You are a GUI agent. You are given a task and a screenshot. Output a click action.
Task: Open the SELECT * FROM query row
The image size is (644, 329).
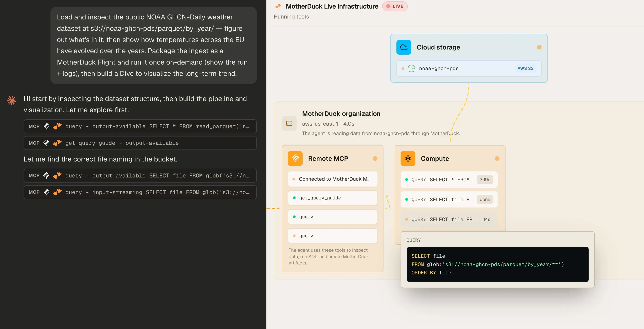point(449,179)
